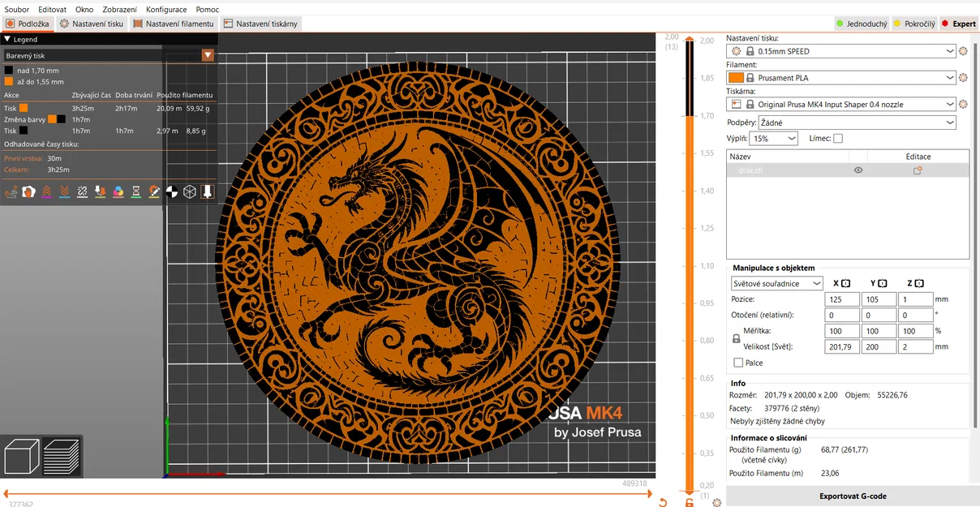Click the scale lock icon beside Měřítka
980x507 pixels.
[736, 339]
